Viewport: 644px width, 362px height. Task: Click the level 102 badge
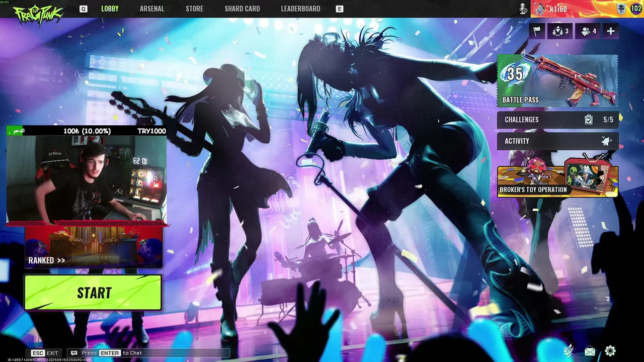pyautogui.click(x=635, y=9)
